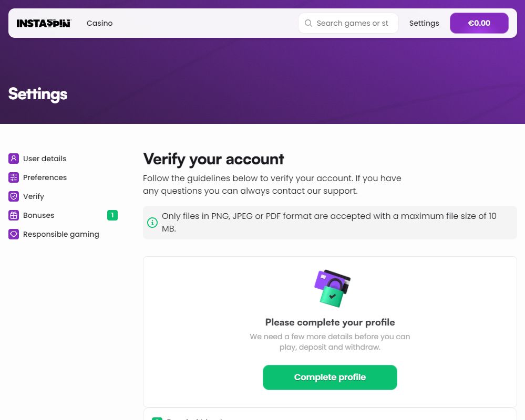Open the Bonuses section
The height and width of the screenshot is (420, 525).
click(x=39, y=215)
